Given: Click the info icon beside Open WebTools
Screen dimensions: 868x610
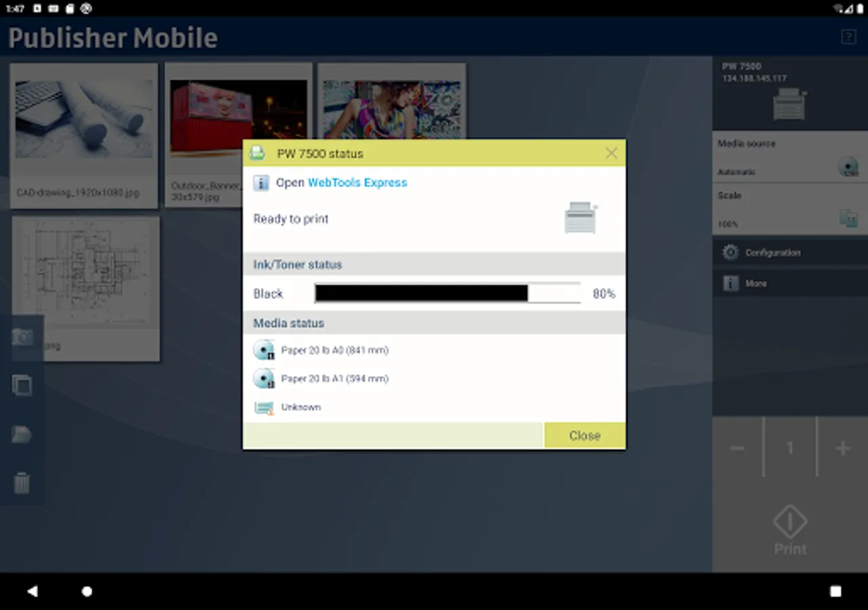Looking at the screenshot, I should tap(262, 182).
